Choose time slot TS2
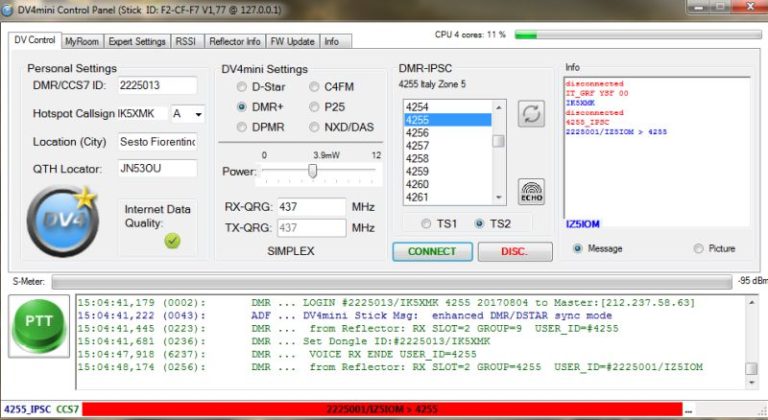The width and height of the screenshot is (768, 420). click(479, 223)
